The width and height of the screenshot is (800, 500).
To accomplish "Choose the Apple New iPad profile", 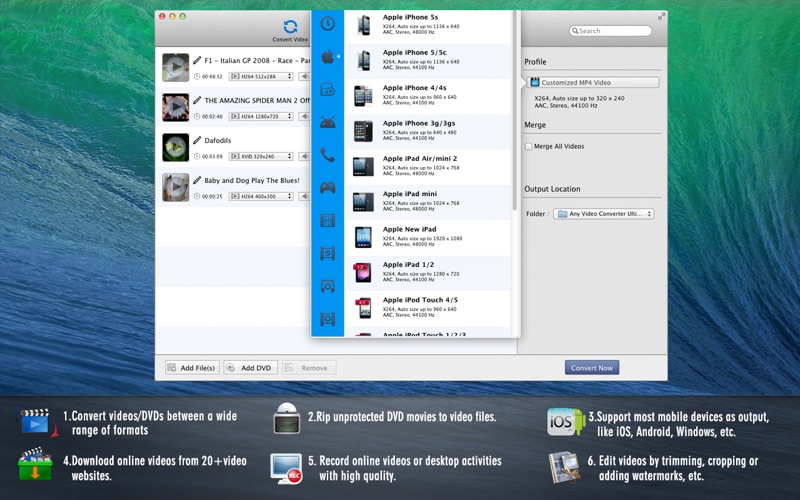I will point(428,237).
